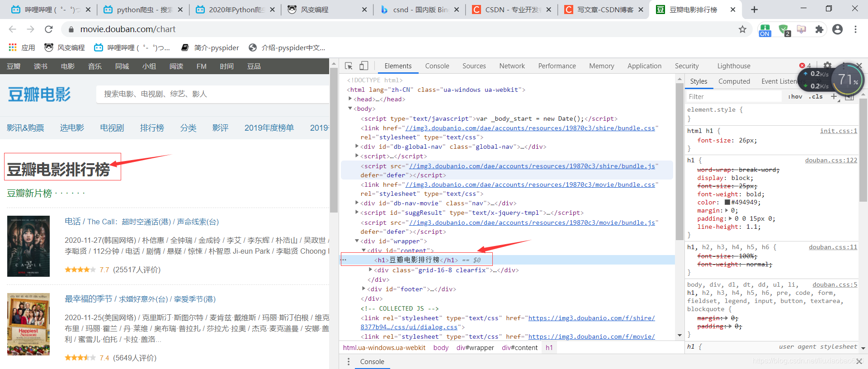Open the 电话 / The Call movie link
Image resolution: width=868 pixels, height=369 pixels.
pyautogui.click(x=142, y=222)
